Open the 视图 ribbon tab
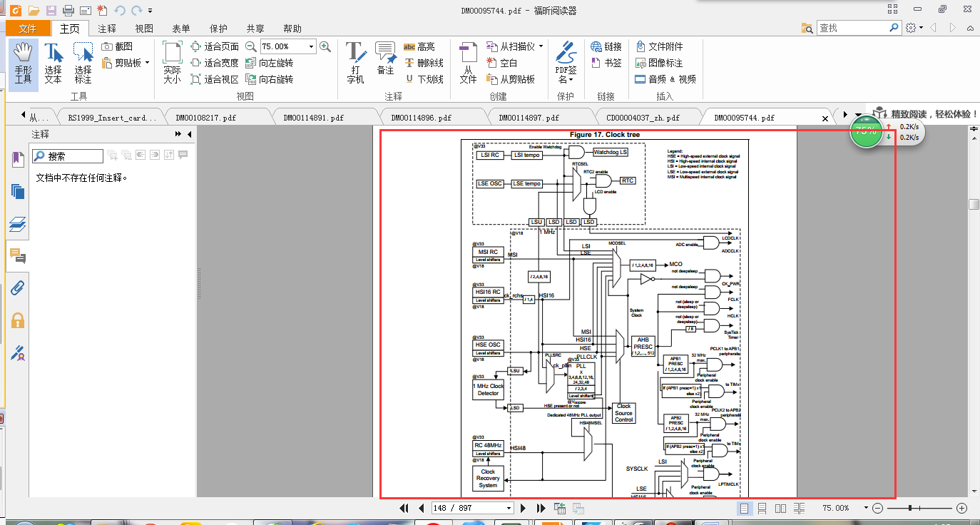980x525 pixels. click(x=144, y=29)
